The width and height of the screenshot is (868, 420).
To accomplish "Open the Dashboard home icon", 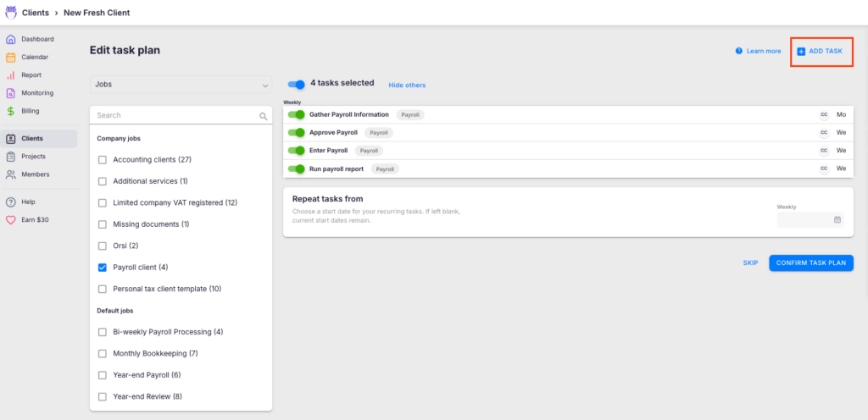I will 10,39.
